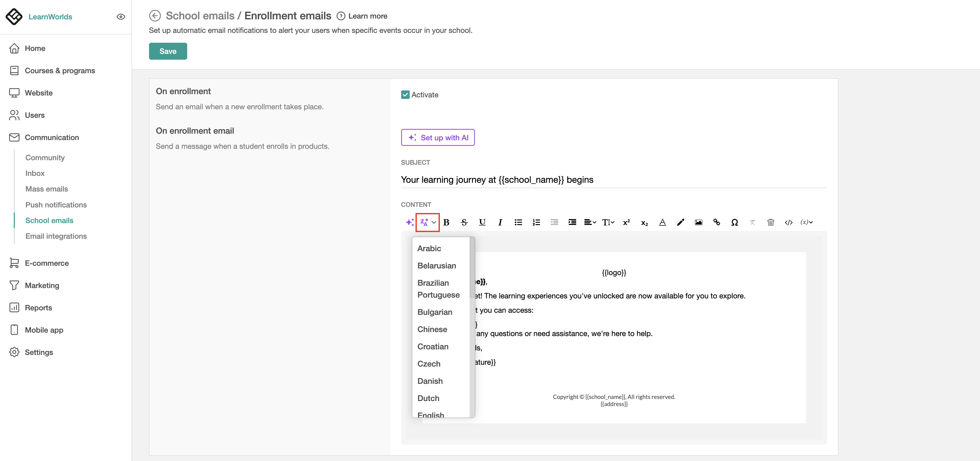Click into the email subject field

[613, 180]
